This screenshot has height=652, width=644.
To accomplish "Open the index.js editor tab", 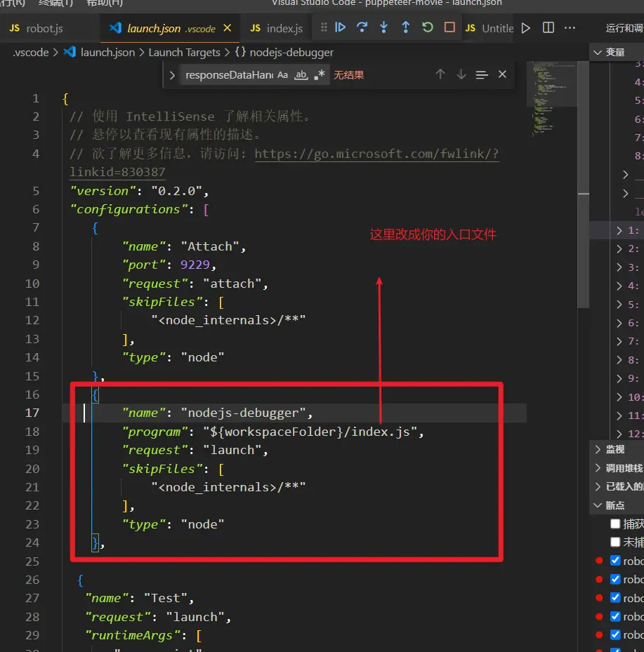I will (x=284, y=29).
